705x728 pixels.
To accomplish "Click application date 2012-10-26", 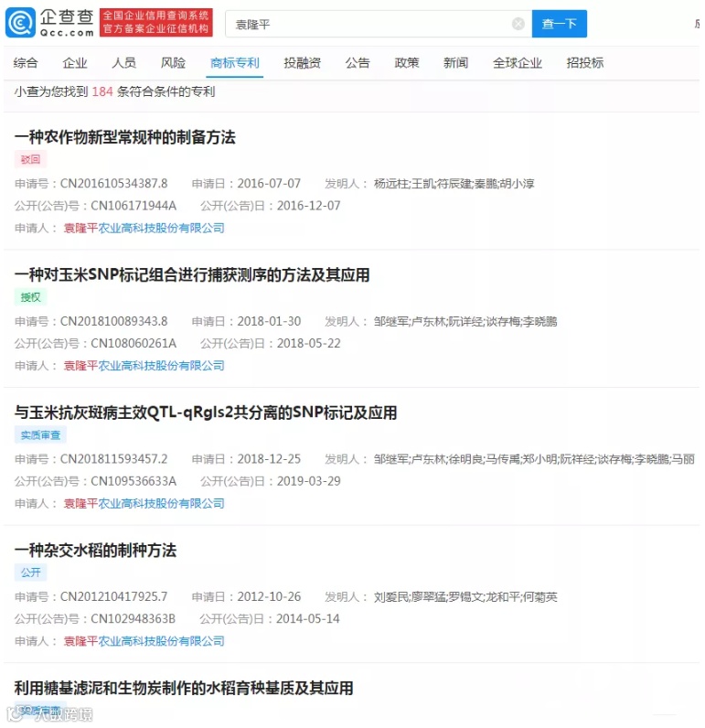I will tap(269, 596).
